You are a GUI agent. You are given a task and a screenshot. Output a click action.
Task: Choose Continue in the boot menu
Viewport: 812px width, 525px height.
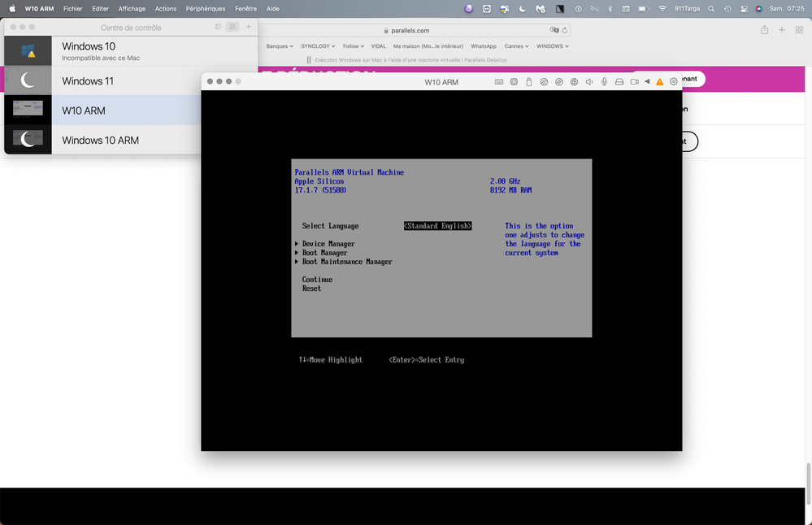317,280
